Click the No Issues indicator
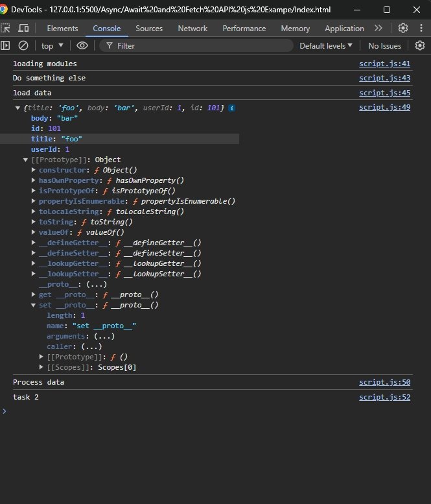Image resolution: width=431 pixels, height=504 pixels. (384, 45)
